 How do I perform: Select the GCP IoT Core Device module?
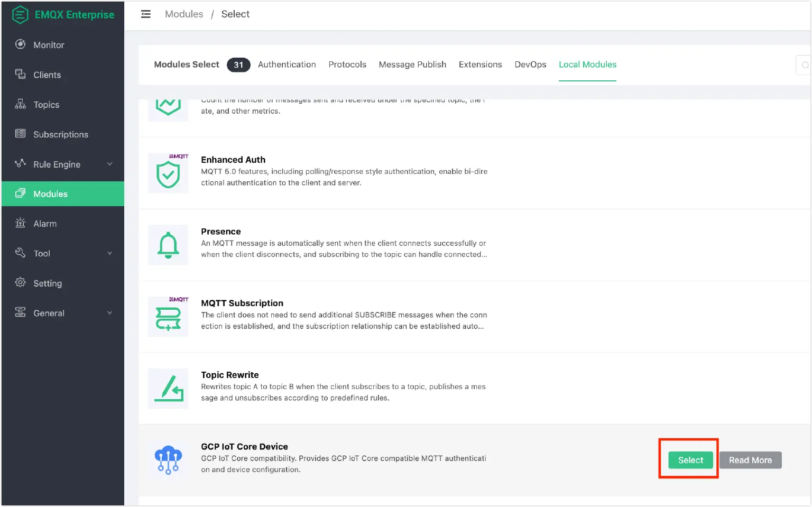click(x=689, y=460)
